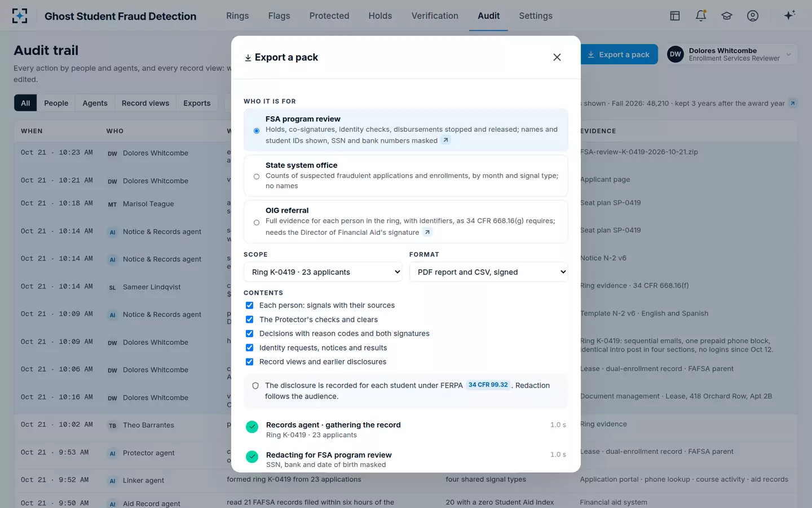This screenshot has width=812, height=508.
Task: Click the Sameer Lindqvist row name
Action: tap(152, 287)
